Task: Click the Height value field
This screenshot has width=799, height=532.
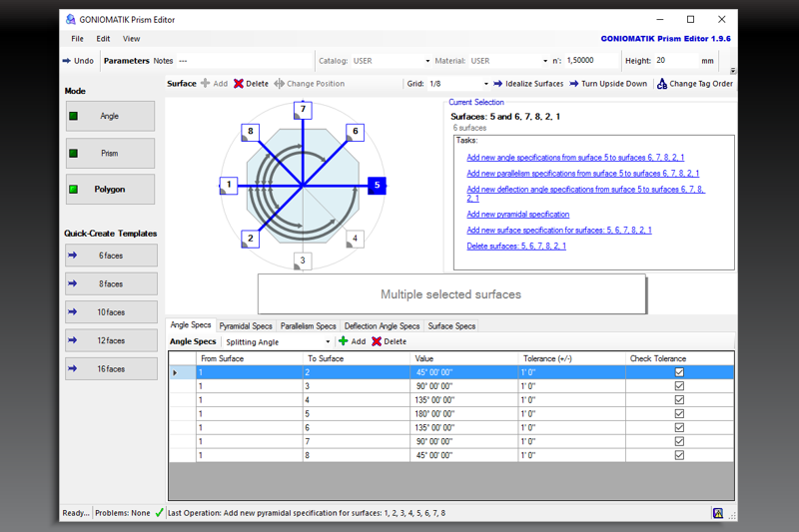Action: (676, 60)
